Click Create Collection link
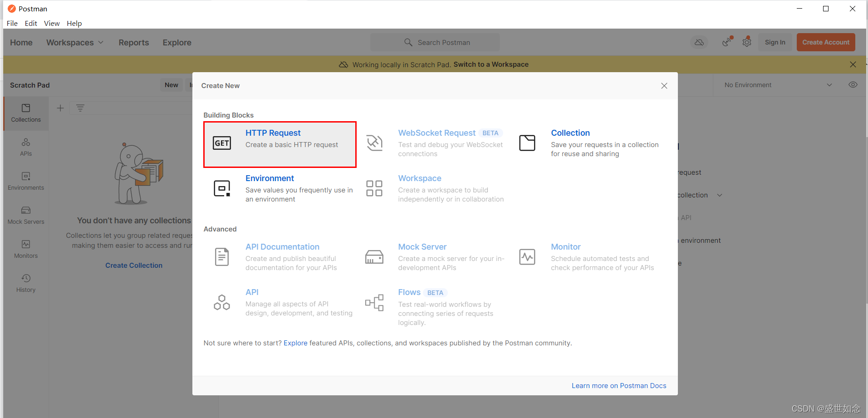 pos(134,266)
